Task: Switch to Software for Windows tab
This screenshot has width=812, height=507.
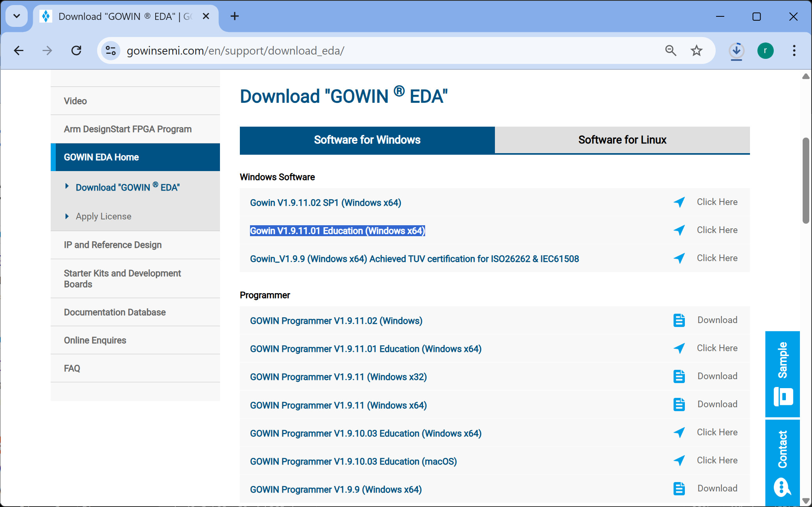Action: click(x=367, y=140)
